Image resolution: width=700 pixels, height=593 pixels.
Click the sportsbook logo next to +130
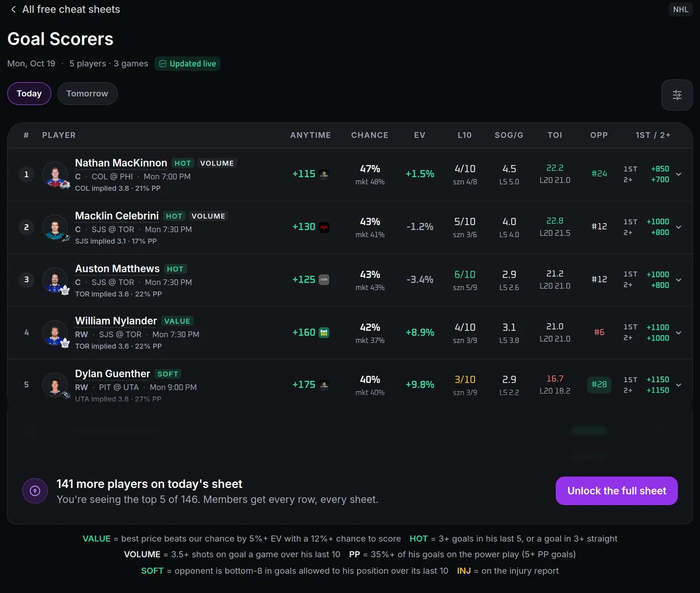point(324,227)
